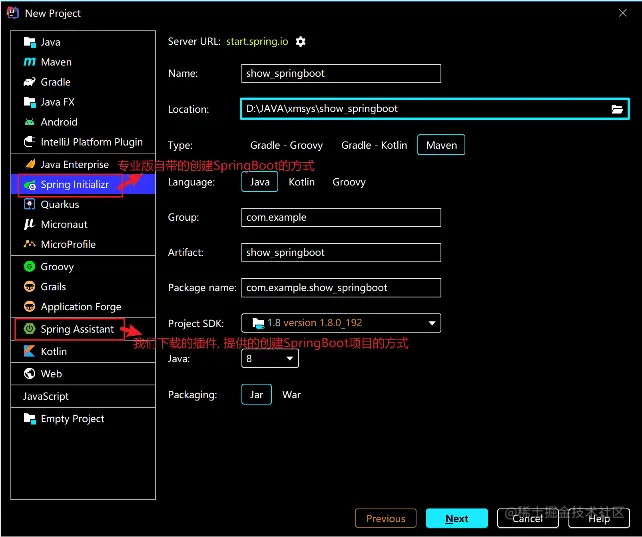This screenshot has height=537, width=642.
Task: Click the Help button
Action: click(x=599, y=518)
